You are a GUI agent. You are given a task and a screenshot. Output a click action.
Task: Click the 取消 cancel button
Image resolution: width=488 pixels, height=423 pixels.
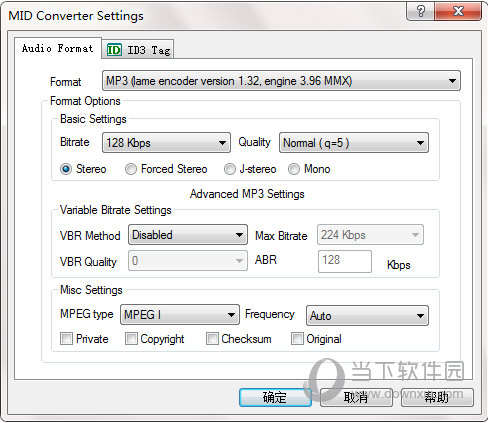pos(356,397)
